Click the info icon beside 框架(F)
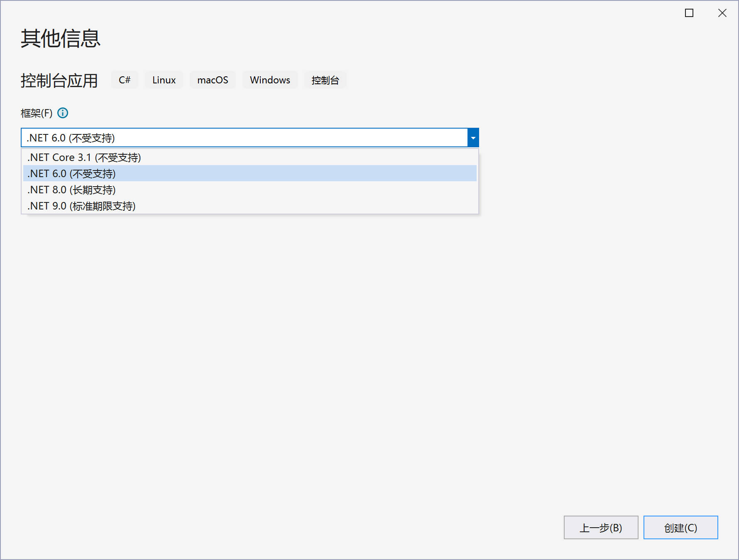Screen dimensions: 739x560 [x=63, y=113]
